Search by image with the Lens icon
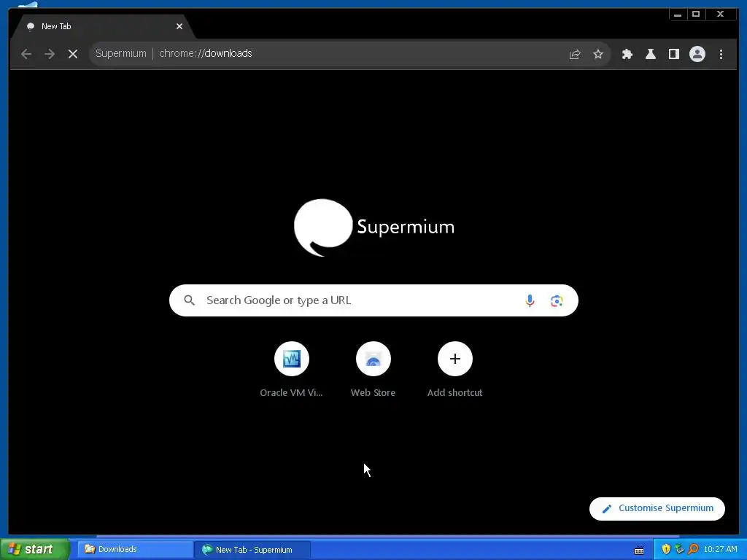747x560 pixels. click(x=557, y=300)
